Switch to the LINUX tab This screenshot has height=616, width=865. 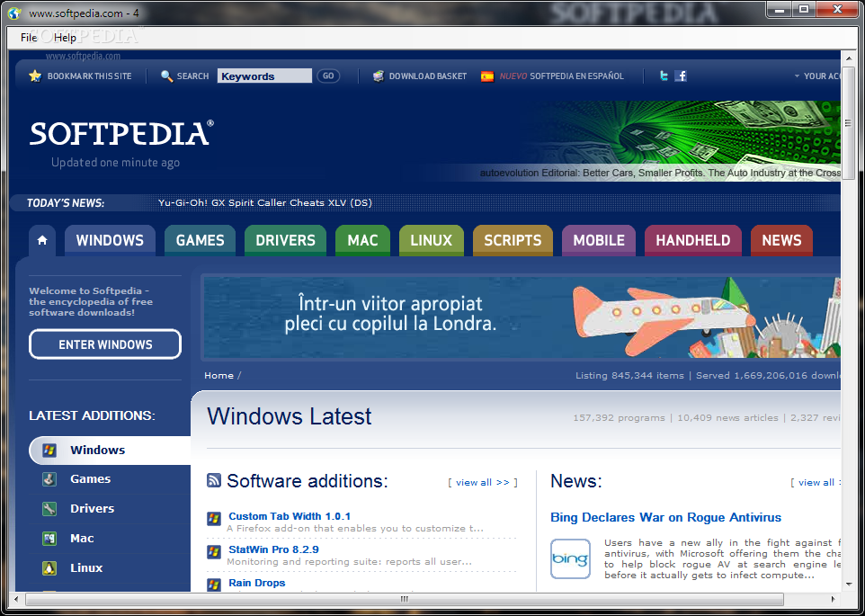click(432, 240)
